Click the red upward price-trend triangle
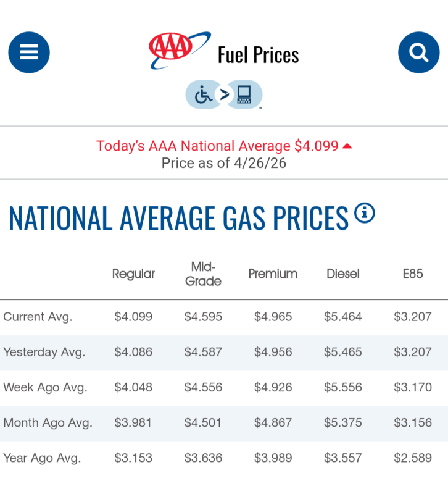Image resolution: width=448 pixels, height=494 pixels. click(347, 146)
